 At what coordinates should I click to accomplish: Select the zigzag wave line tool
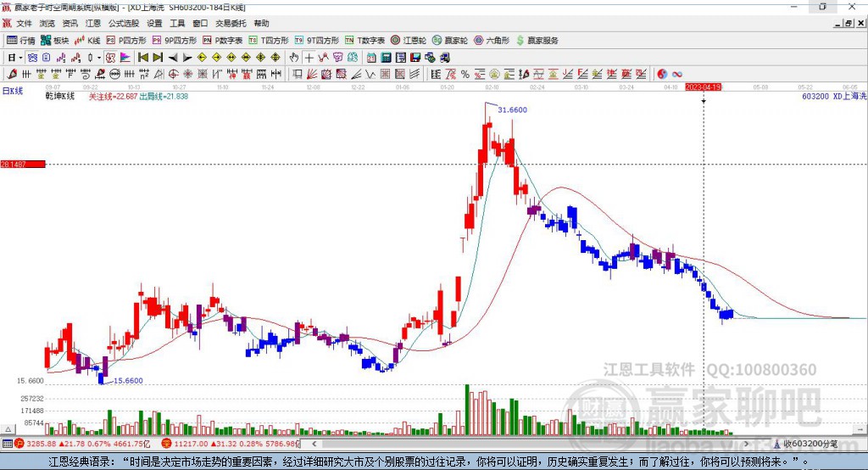[x=370, y=74]
